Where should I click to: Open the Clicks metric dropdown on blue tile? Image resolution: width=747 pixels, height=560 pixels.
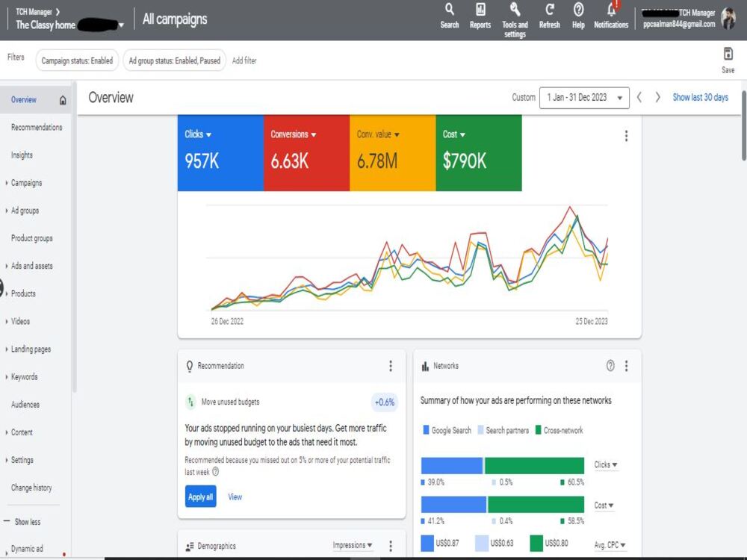[198, 134]
